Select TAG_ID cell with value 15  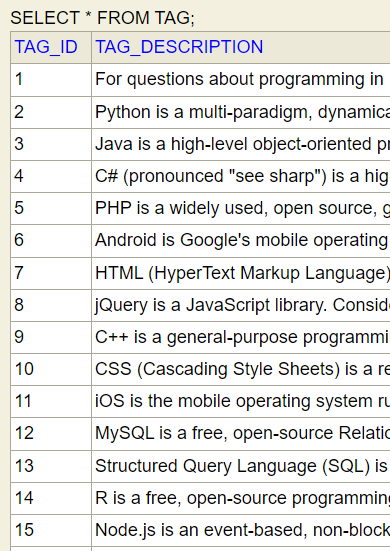[51, 531]
